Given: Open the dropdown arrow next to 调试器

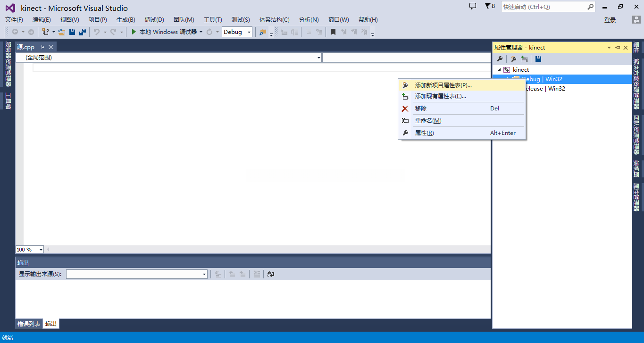Looking at the screenshot, I should tap(201, 32).
